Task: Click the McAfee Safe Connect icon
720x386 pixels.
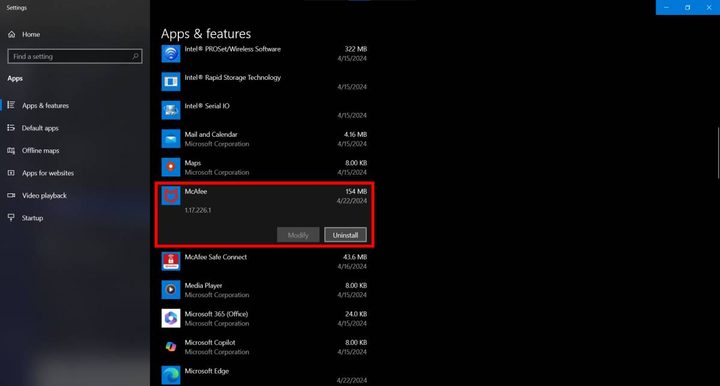Action: click(x=171, y=261)
